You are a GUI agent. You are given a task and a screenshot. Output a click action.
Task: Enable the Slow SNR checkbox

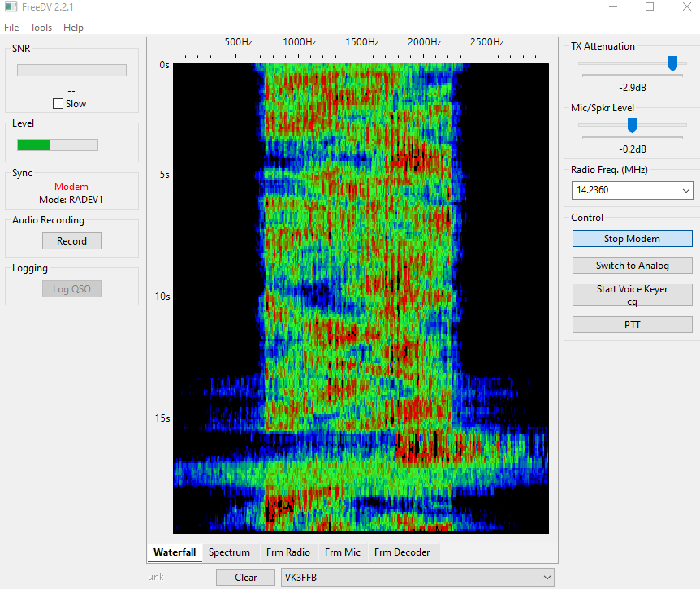point(58,104)
